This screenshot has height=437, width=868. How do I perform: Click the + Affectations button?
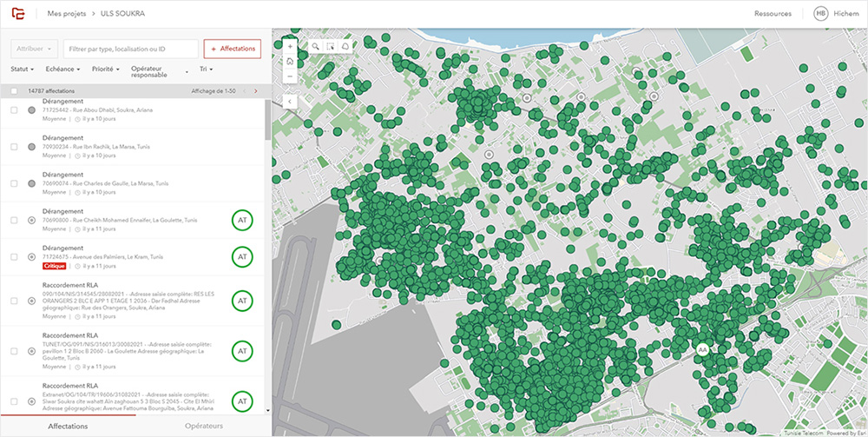pyautogui.click(x=232, y=50)
